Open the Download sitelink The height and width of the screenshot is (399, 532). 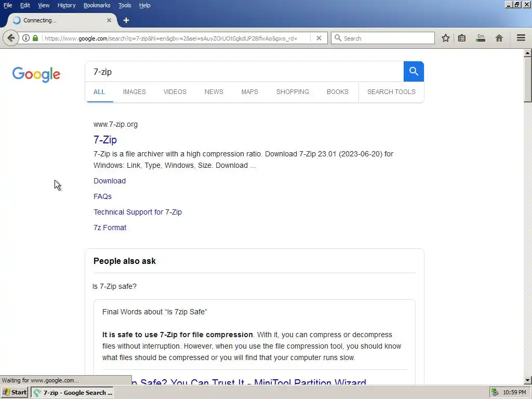110,181
